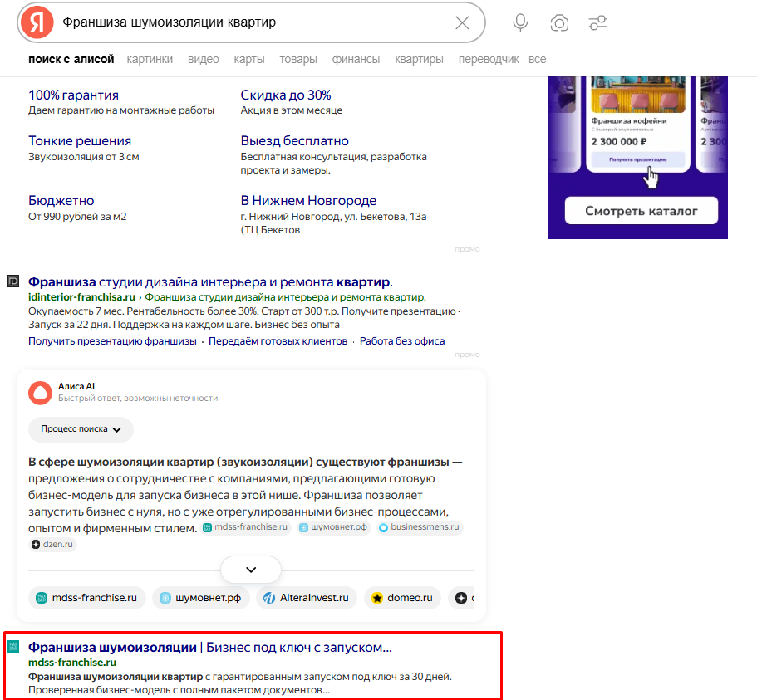
Task: Open the '100% гарантия' ad link
Action: pyautogui.click(x=73, y=95)
